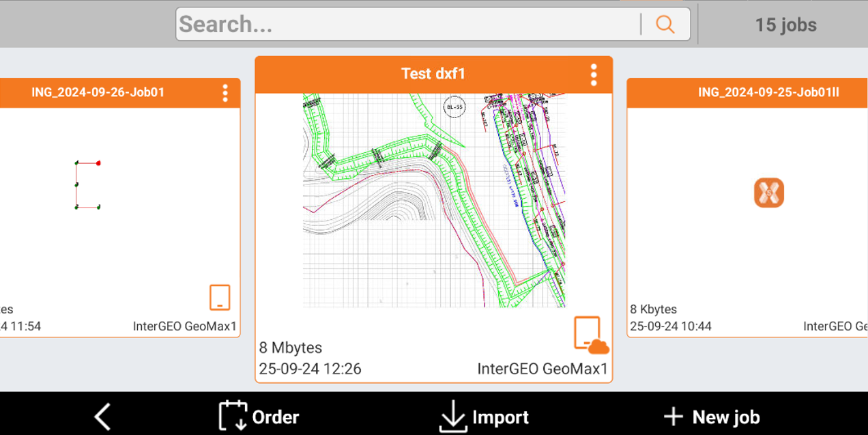Click the 15 jobs counter

tap(785, 25)
